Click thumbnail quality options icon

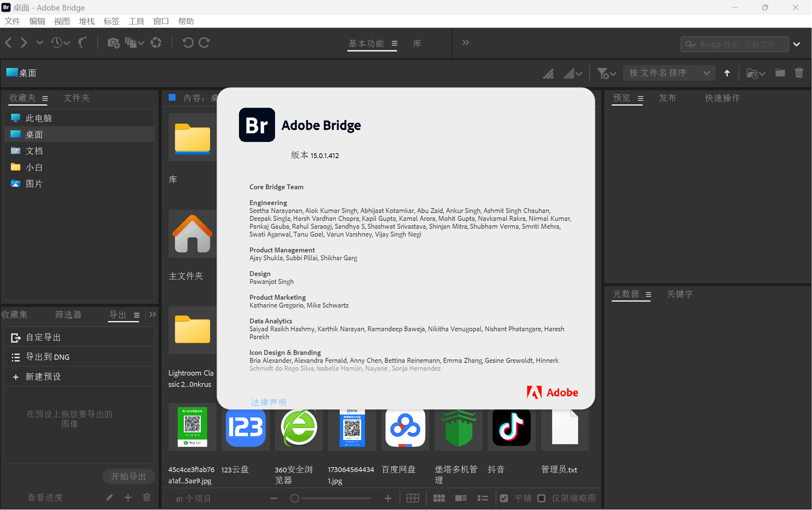pos(549,73)
